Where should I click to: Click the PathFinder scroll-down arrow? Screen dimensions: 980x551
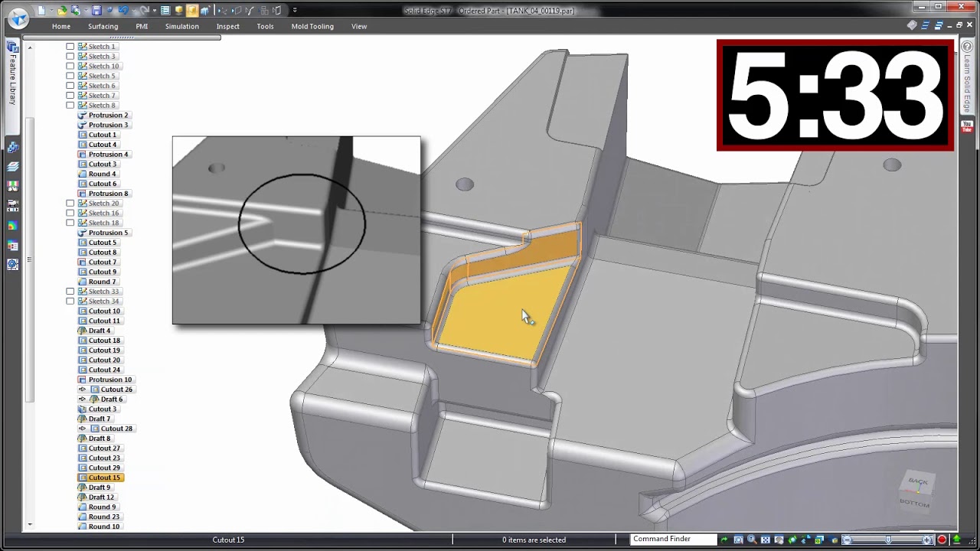point(30,525)
